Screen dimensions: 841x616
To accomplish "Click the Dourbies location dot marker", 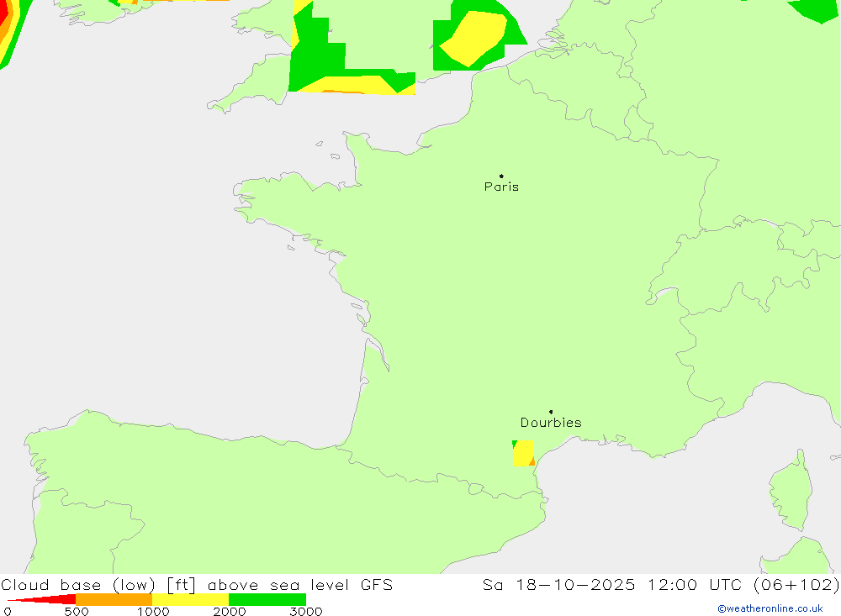I will 551,412.
